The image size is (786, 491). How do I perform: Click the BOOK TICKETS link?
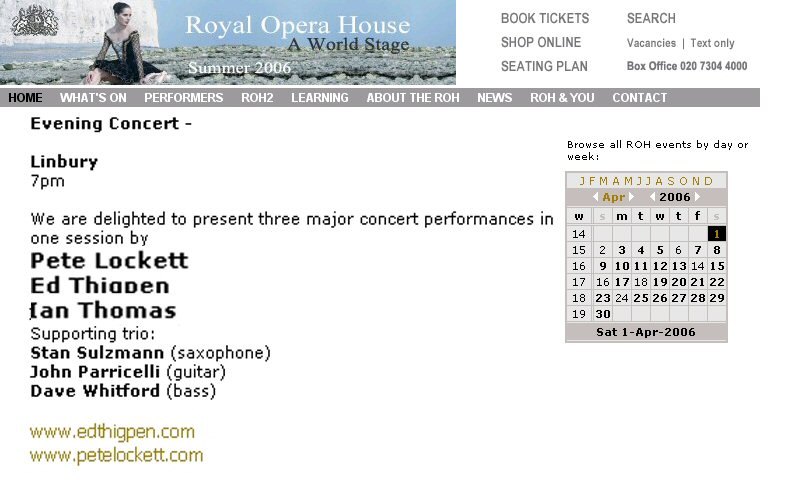(x=545, y=18)
